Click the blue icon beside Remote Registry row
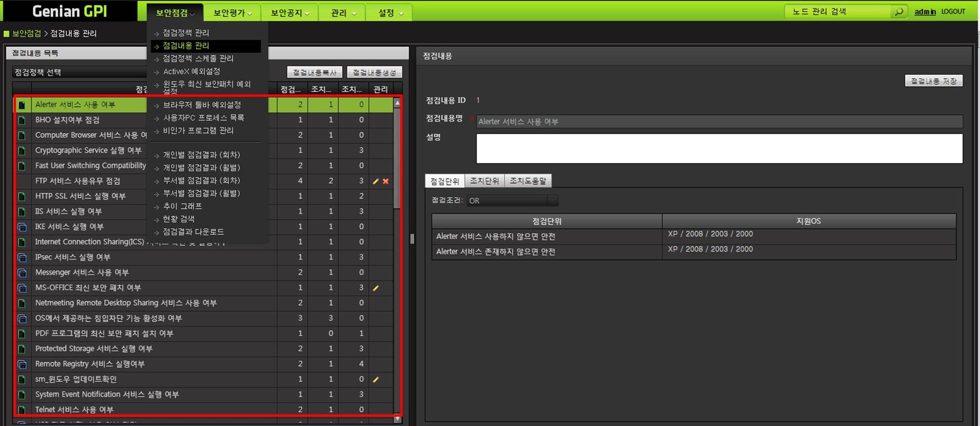This screenshot has height=426, width=980. 22,364
